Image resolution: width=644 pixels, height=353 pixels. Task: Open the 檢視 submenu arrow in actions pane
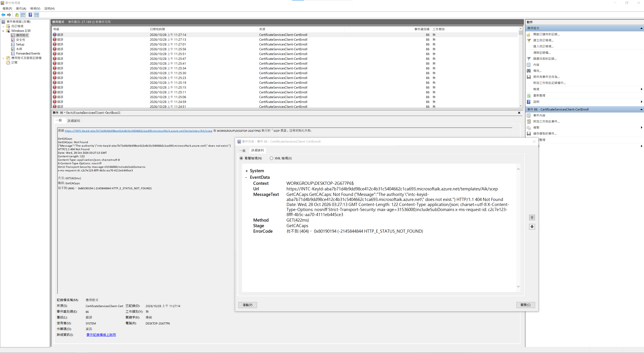[641, 89]
